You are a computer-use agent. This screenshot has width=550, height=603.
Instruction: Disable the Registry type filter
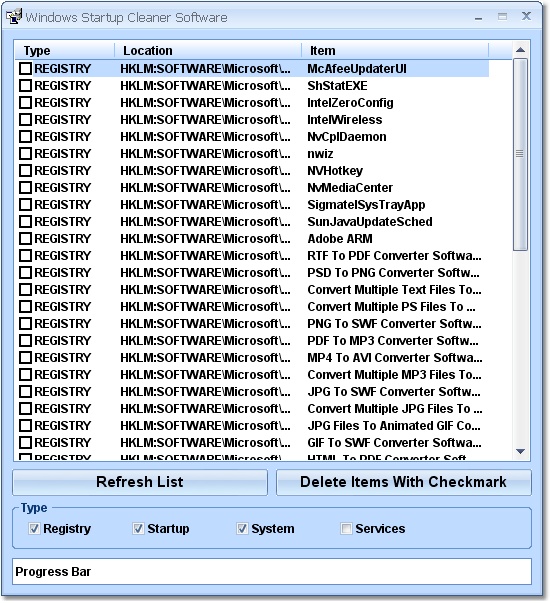tap(34, 528)
